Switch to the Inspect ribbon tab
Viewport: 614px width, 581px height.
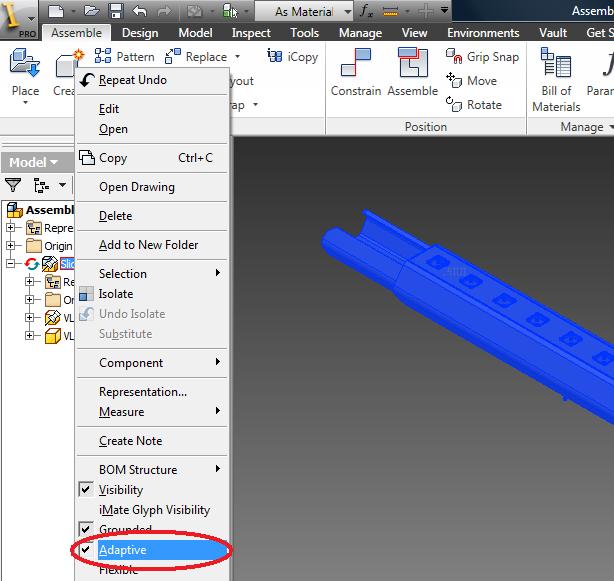point(249,33)
